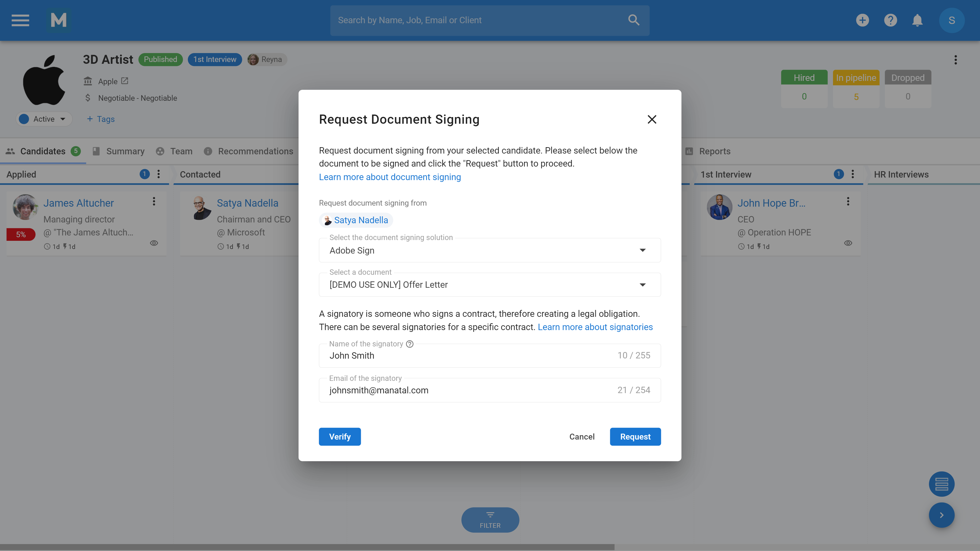
Task: Open the help question mark icon
Action: [x=890, y=20]
